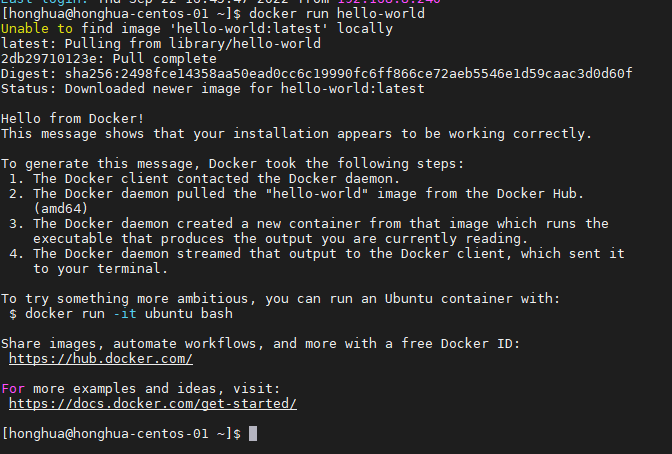672x454 pixels.
Task: Open the hub.docker.com link
Action: [x=100, y=358]
